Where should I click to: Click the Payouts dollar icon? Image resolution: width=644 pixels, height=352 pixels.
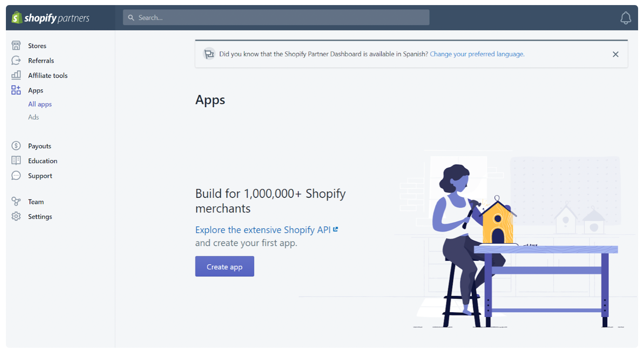[16, 146]
